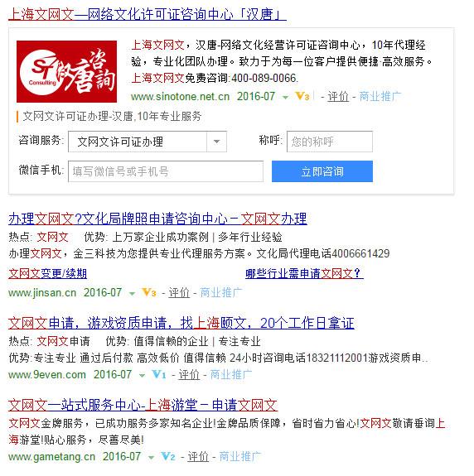474x476 pixels.
Task: Expand the dropdown arrow after gametang.cn date
Action: [151, 457]
